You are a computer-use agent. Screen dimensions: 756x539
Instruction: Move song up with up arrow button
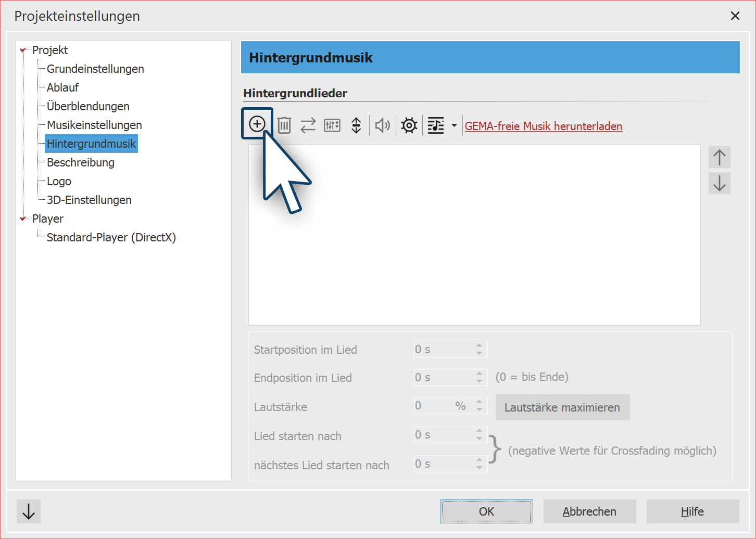pos(719,157)
